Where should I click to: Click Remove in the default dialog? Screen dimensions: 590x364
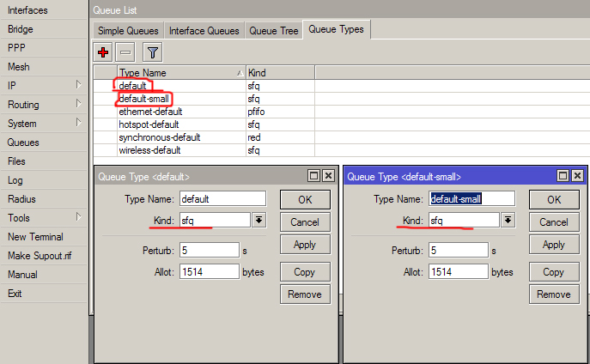(x=305, y=294)
